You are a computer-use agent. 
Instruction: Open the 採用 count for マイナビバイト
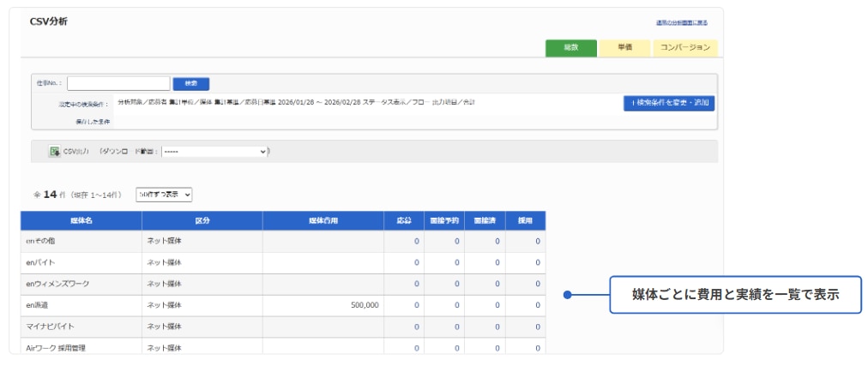[538, 327]
